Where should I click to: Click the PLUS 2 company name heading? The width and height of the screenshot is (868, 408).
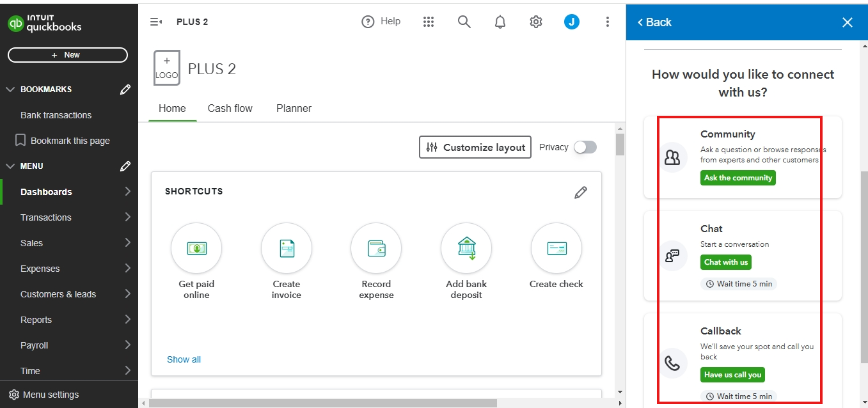tap(212, 68)
